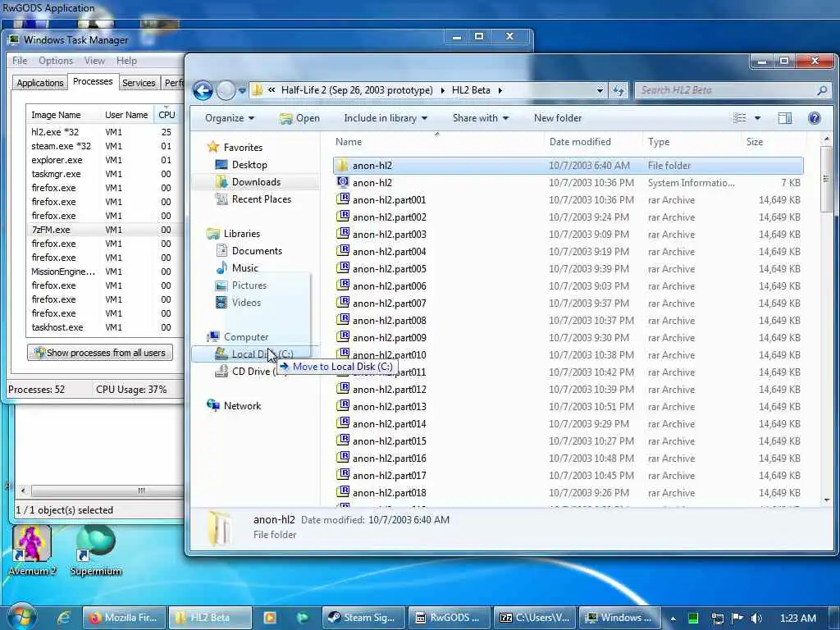Open Task Manager File menu
Image resolution: width=840 pixels, height=630 pixels.
pyautogui.click(x=20, y=61)
